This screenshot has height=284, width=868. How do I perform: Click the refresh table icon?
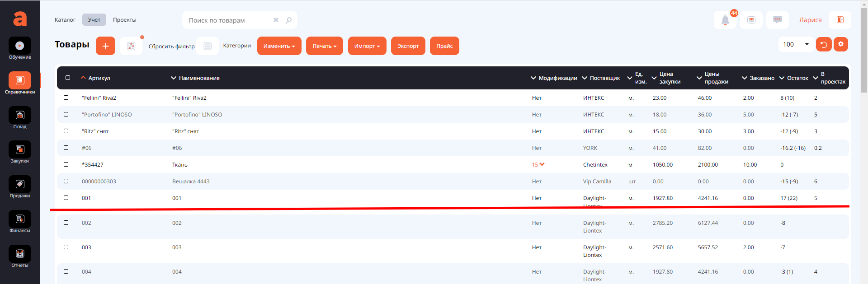point(824,44)
